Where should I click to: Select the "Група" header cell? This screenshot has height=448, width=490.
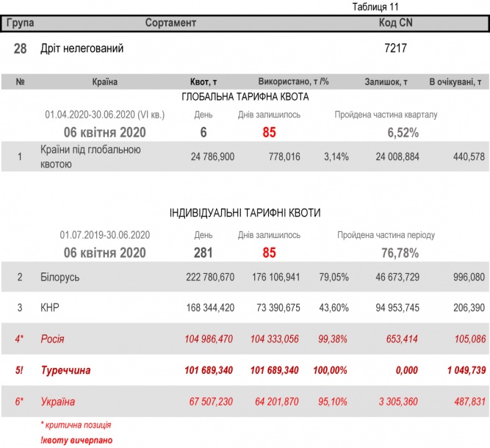tap(21, 23)
